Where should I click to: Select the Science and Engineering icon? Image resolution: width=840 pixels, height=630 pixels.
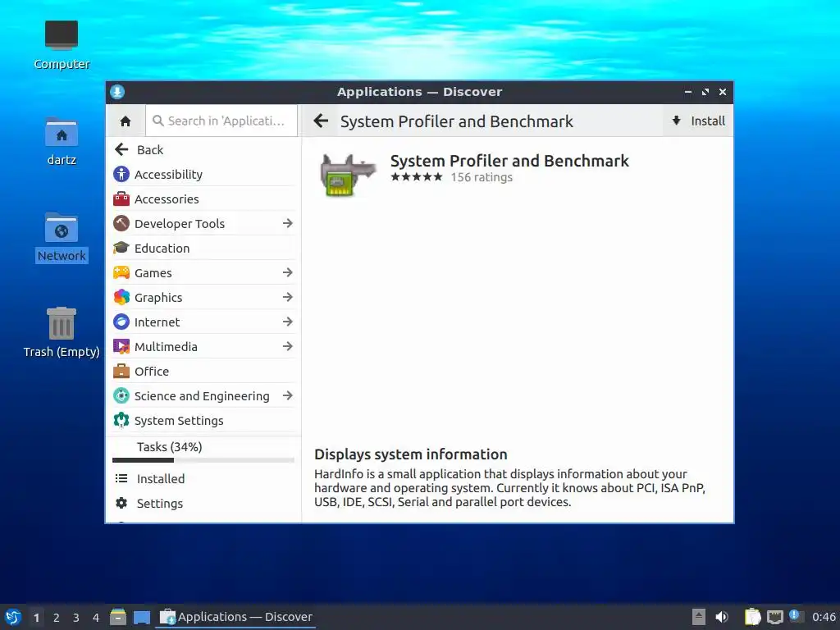click(x=121, y=396)
